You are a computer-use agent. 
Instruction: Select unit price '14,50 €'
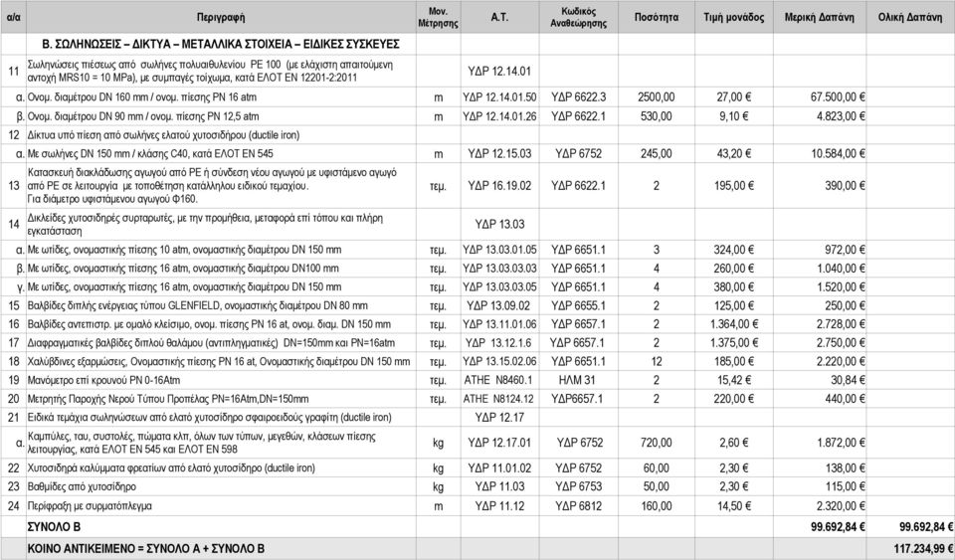pos(734,506)
